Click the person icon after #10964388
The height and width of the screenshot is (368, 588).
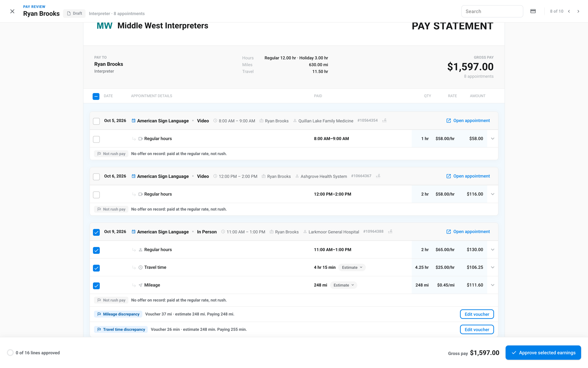390,232
